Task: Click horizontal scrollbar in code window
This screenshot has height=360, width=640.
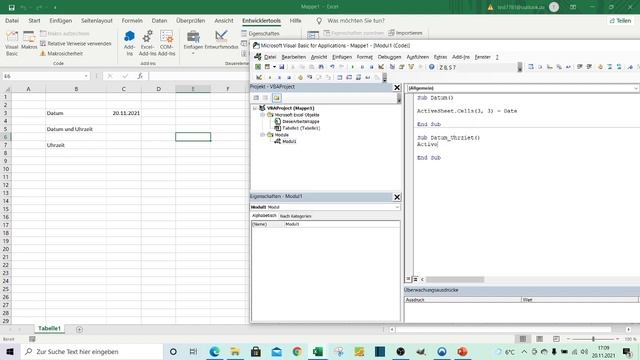Action: point(455,280)
